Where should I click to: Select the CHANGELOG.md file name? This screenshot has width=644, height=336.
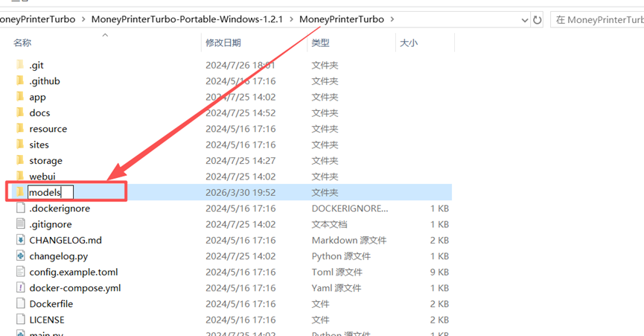pos(66,241)
